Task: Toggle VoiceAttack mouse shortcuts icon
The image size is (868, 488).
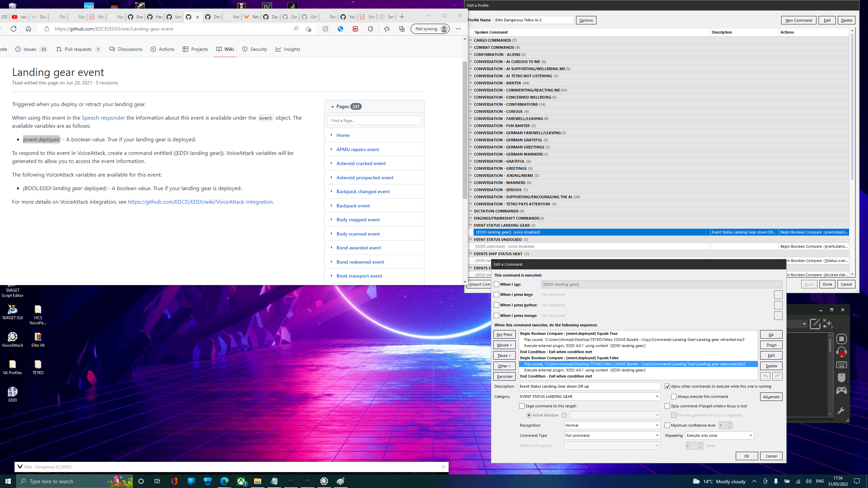Action: (x=842, y=378)
